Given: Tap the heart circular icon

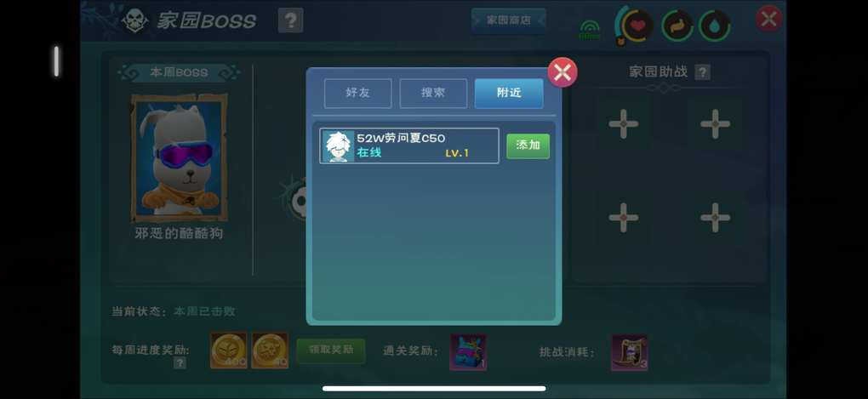Looking at the screenshot, I should pyautogui.click(x=637, y=26).
